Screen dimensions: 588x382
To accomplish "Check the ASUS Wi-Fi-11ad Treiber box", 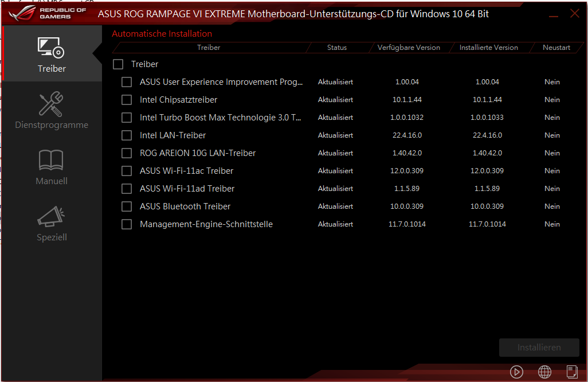I will (x=127, y=188).
